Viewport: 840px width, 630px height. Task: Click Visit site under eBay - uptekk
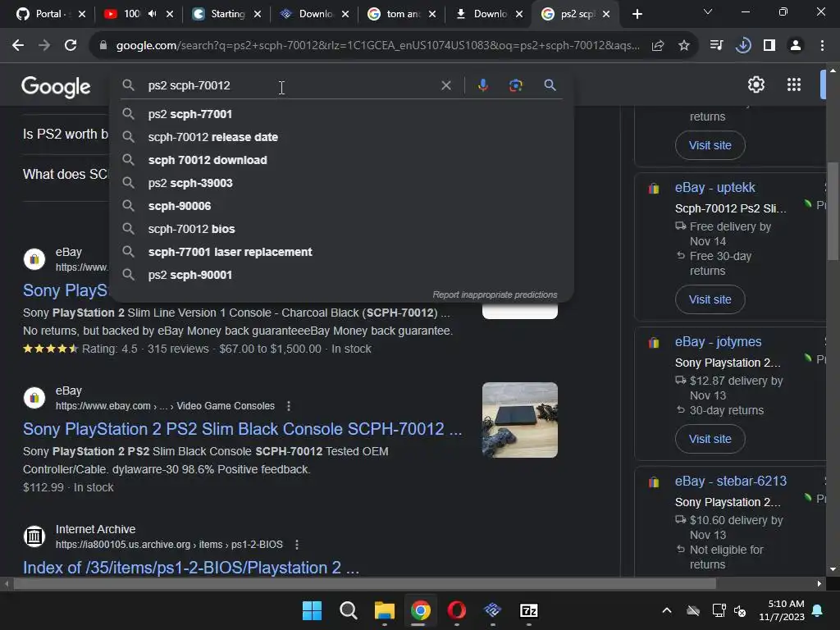(x=710, y=299)
